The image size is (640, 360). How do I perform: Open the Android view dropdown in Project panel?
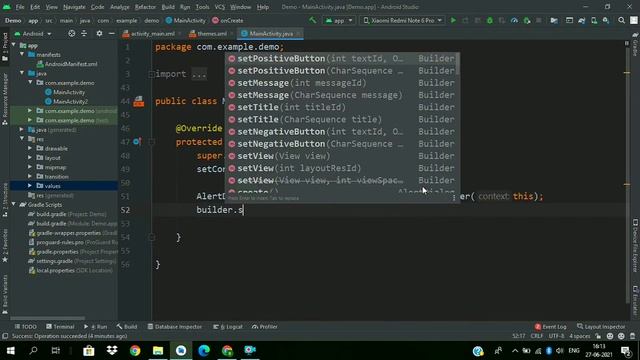pyautogui.click(x=33, y=33)
